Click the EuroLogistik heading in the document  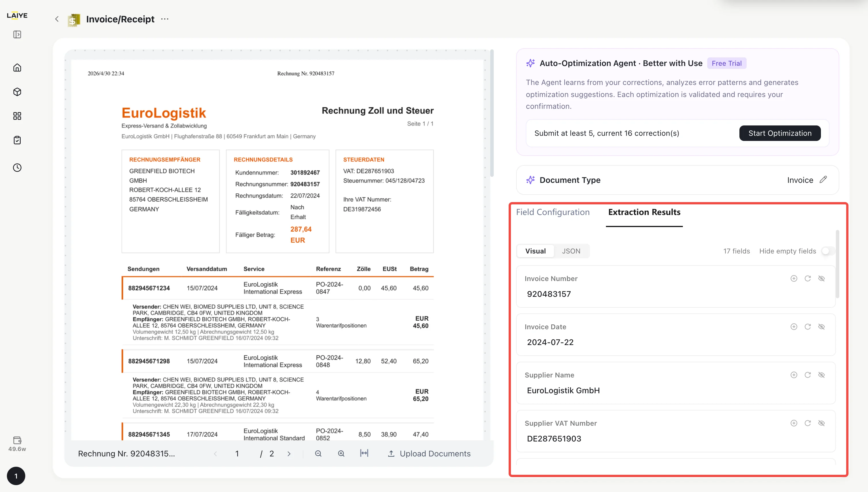(164, 113)
